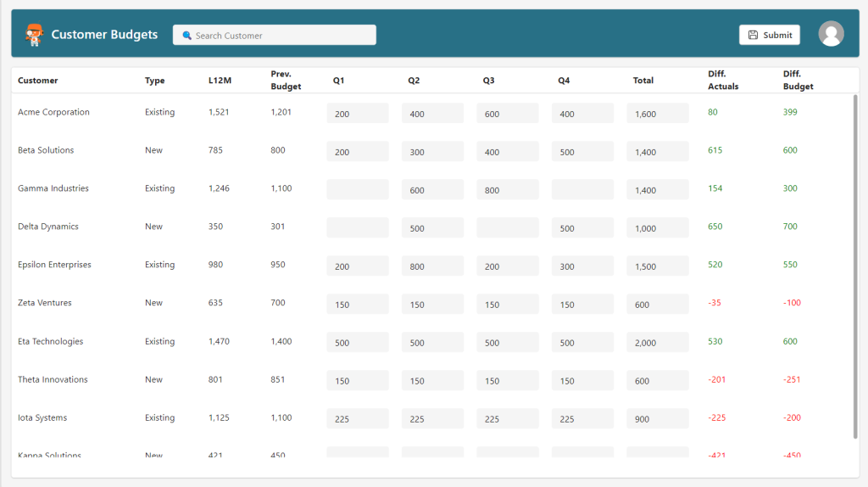The image size is (868, 487).
Task: Click the Customer Budgets mascot logo
Action: click(34, 35)
